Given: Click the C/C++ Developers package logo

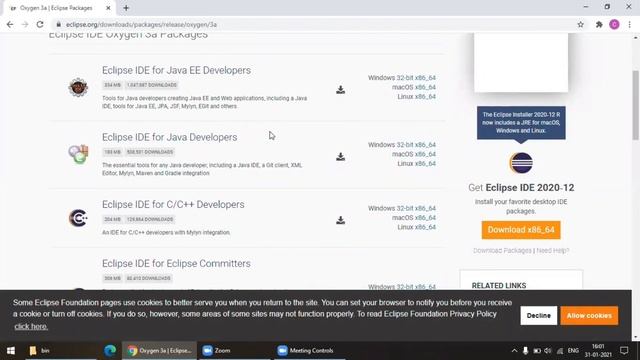Looking at the screenshot, I should 78,218.
